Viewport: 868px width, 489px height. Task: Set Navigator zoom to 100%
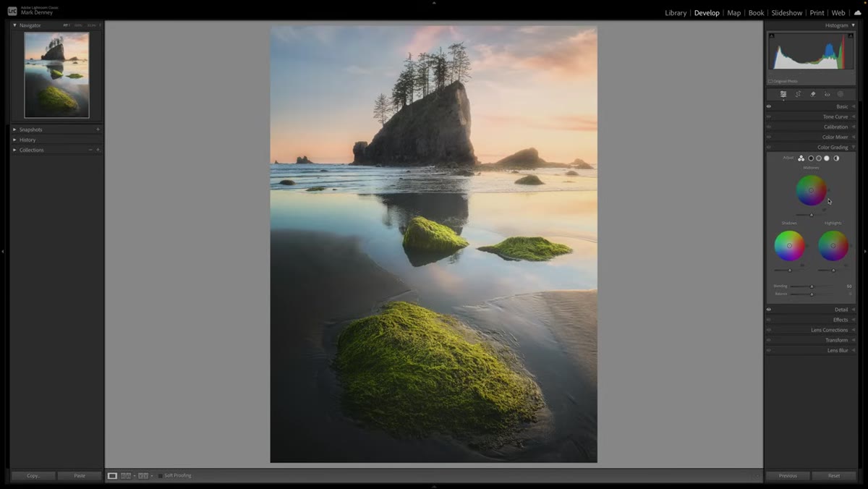click(x=78, y=25)
